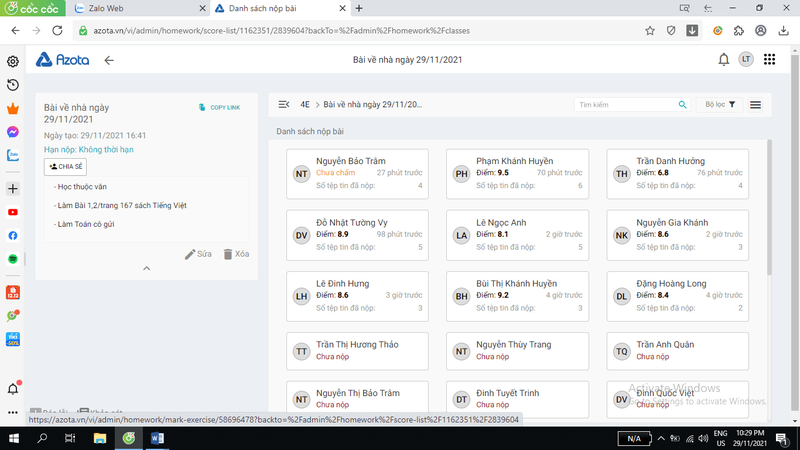
Task: Open Facebook from the browser sidebar
Action: (13, 235)
